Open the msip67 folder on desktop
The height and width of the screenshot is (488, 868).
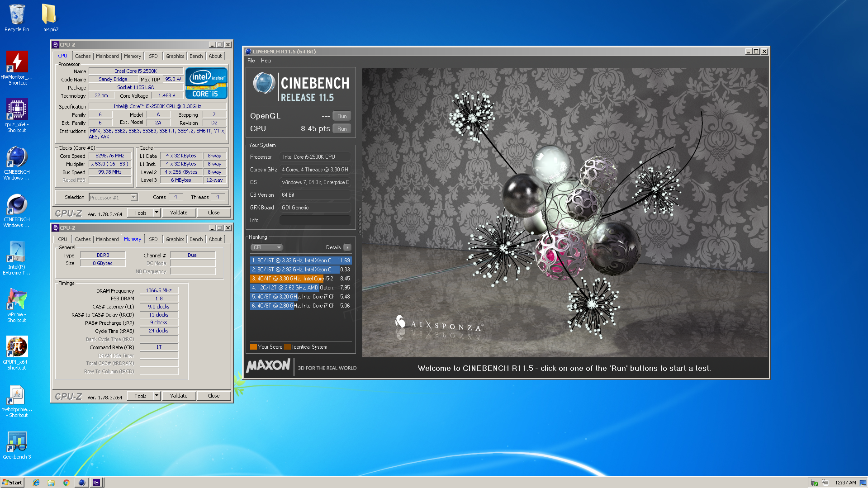[50, 18]
